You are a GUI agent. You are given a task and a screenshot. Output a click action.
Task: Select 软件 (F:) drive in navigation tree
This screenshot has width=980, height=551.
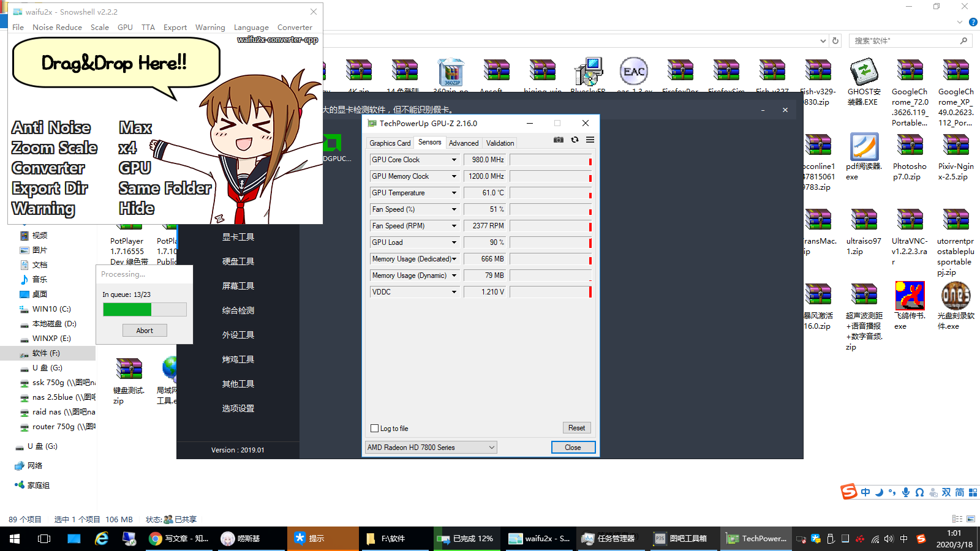[47, 353]
